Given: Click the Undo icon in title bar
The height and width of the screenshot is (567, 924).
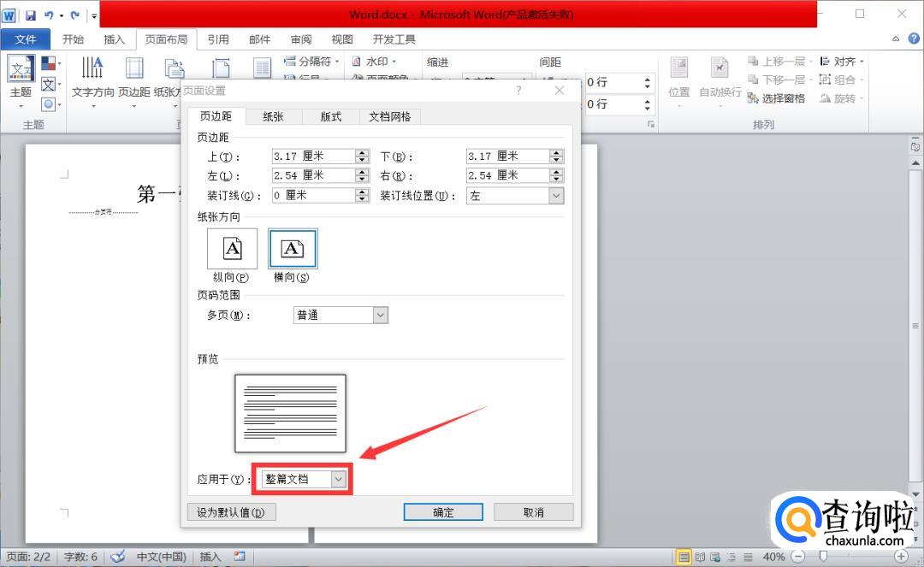Looking at the screenshot, I should [x=49, y=15].
